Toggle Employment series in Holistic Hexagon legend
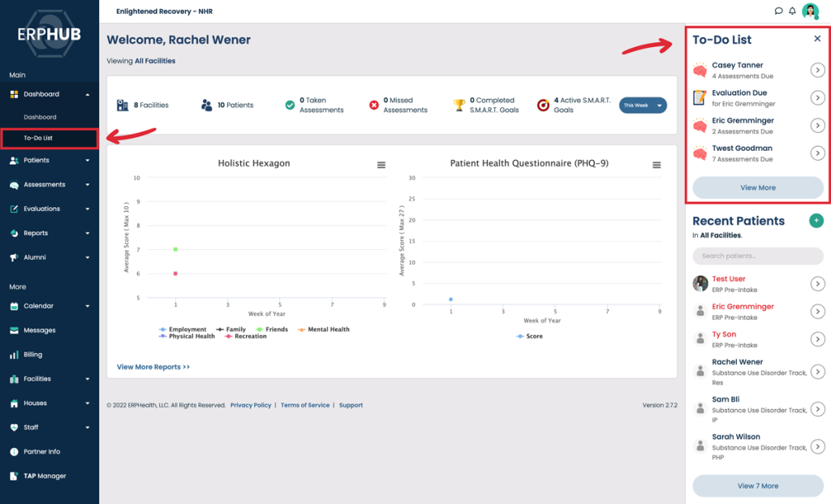This screenshot has height=504, width=831. click(x=183, y=330)
